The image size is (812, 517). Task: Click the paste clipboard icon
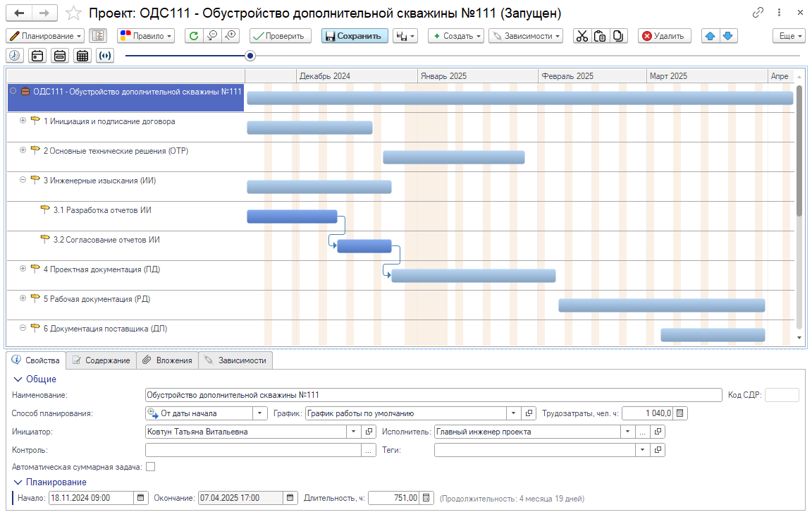(x=600, y=36)
